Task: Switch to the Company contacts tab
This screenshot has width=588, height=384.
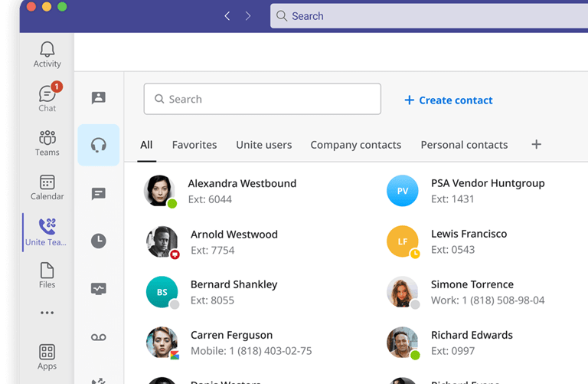Action: click(x=355, y=145)
